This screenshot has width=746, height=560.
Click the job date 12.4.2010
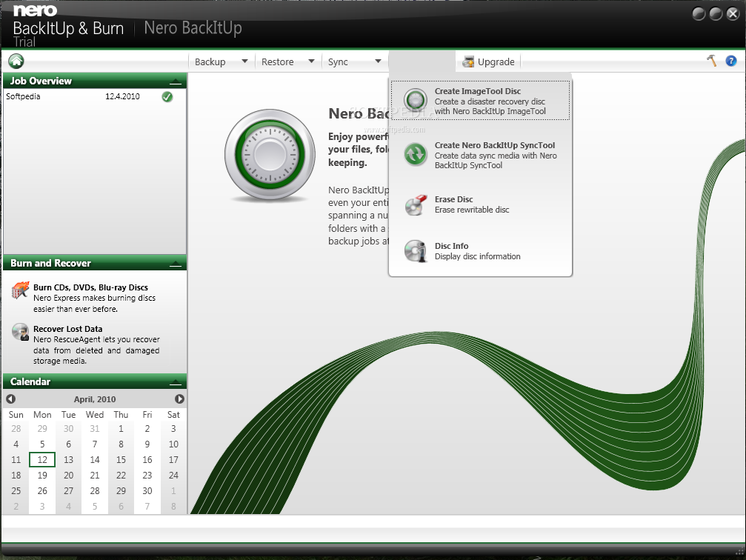point(122,96)
